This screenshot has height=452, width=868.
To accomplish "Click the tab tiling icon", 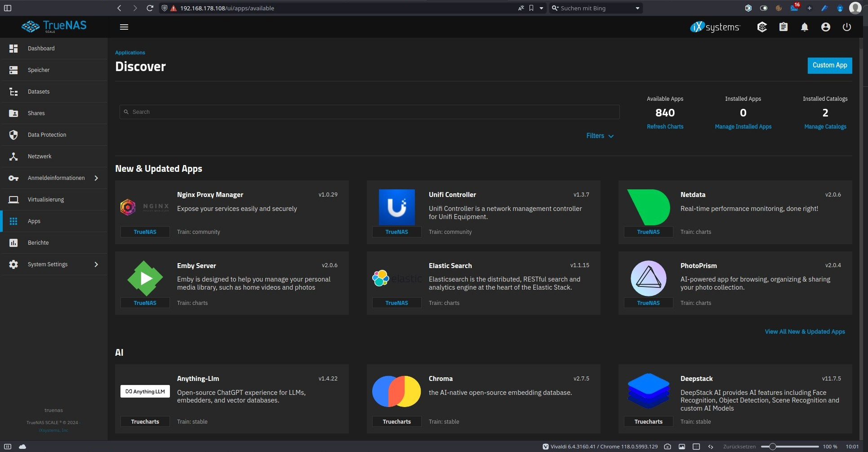I will (x=696, y=447).
